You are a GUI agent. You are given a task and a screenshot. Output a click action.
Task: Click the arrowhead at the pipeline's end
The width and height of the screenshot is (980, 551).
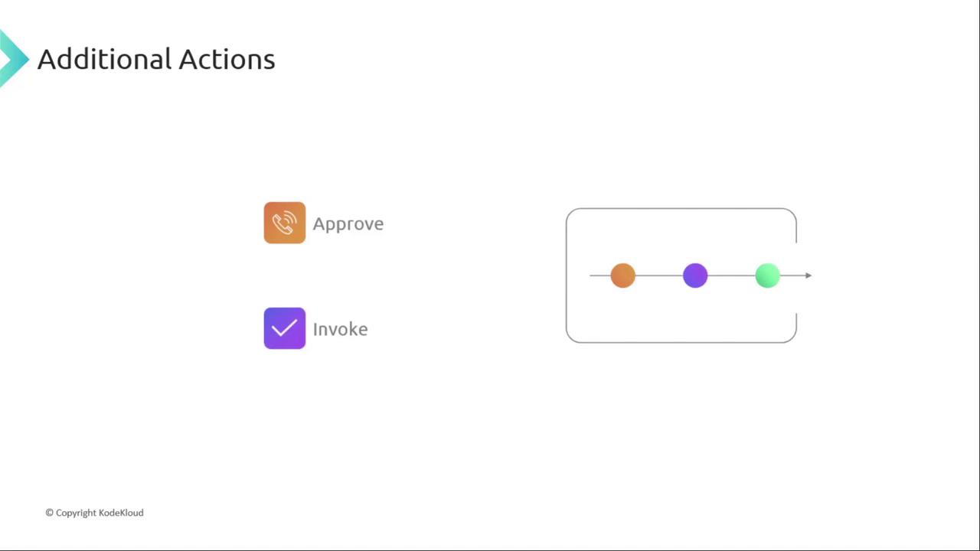808,275
